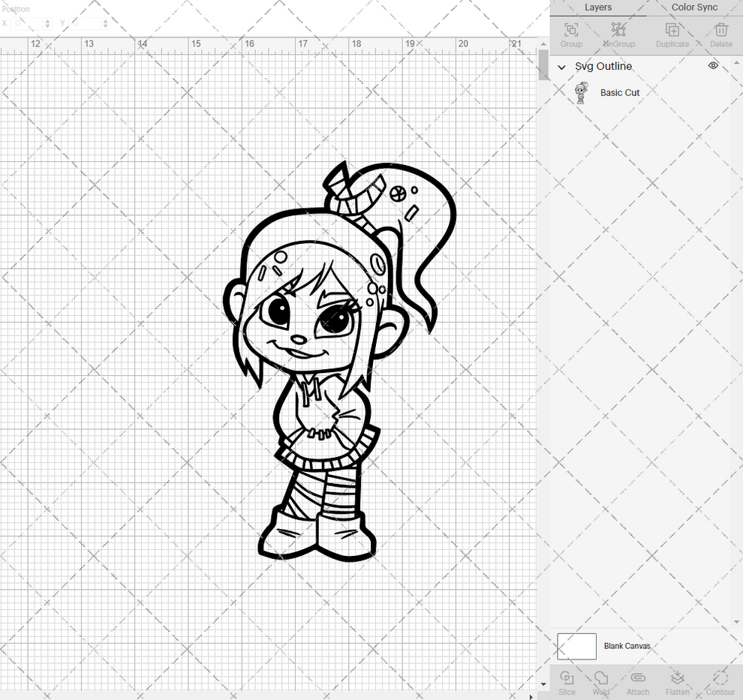This screenshot has width=743, height=700.
Task: Click the canvas scrollbar down arrow
Action: tap(543, 683)
